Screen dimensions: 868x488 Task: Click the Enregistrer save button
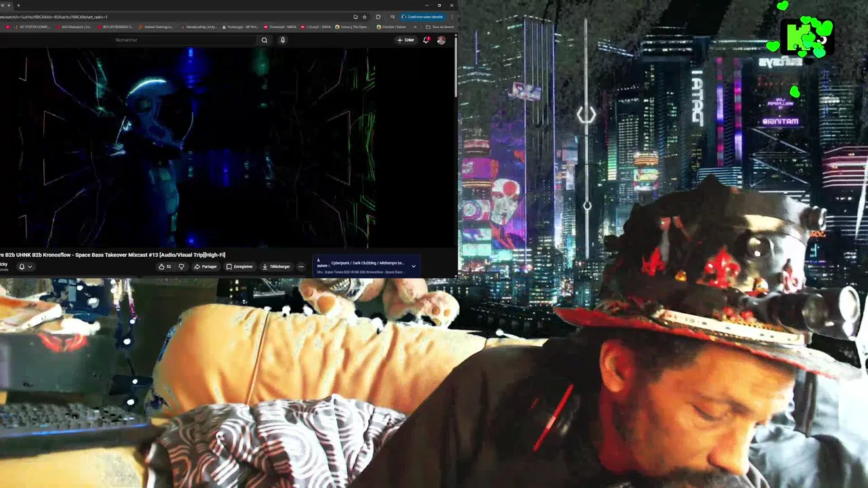(x=239, y=266)
